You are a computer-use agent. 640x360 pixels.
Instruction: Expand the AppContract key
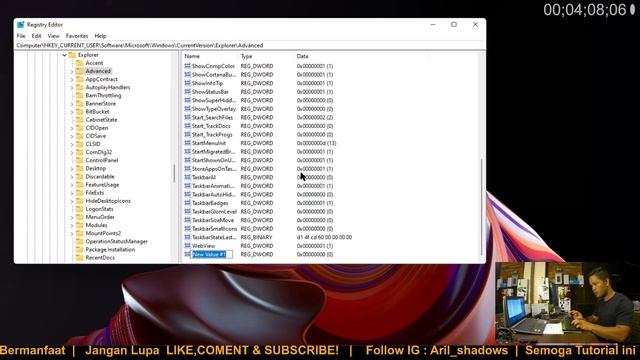tap(72, 80)
